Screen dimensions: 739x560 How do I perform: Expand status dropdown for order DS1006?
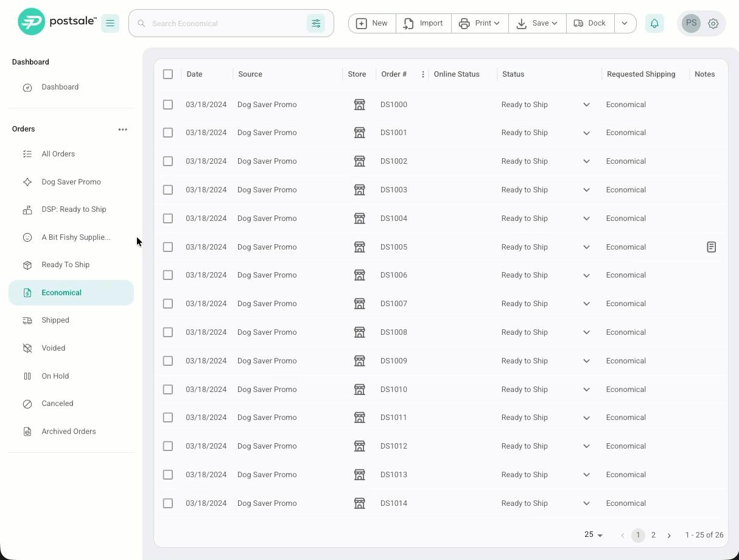point(586,275)
